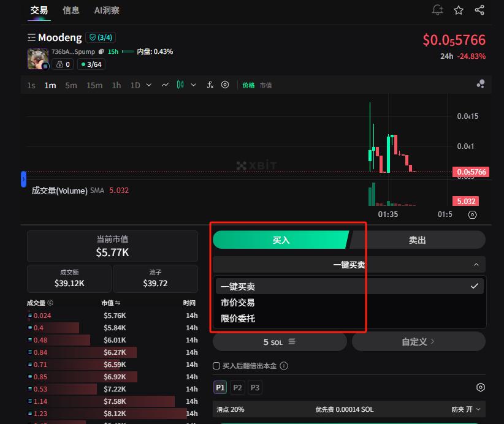Switch to line chart type icon
This screenshot has height=424, width=504.
165,85
